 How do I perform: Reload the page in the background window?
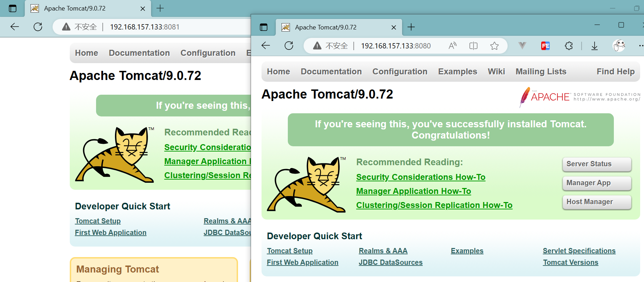[x=38, y=27]
